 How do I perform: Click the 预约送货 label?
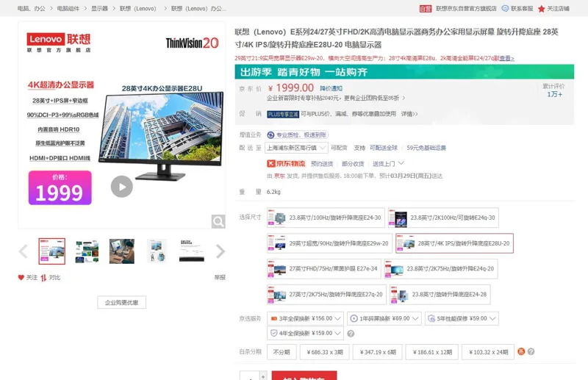(322, 164)
